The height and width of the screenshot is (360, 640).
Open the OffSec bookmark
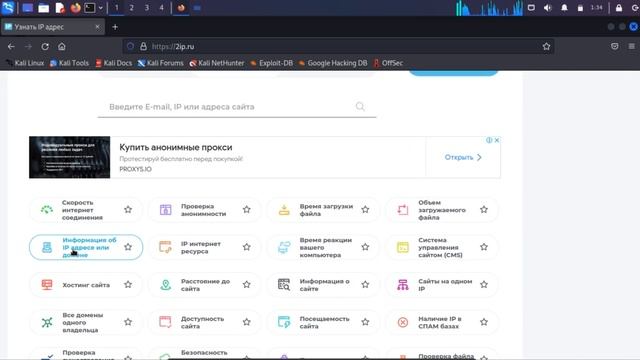coord(388,63)
